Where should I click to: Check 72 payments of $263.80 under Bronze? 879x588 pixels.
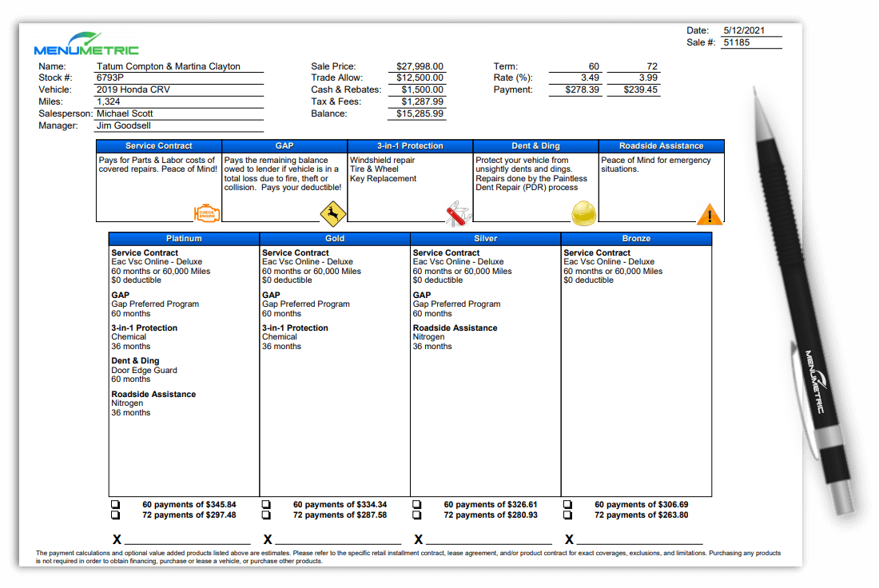click(567, 514)
